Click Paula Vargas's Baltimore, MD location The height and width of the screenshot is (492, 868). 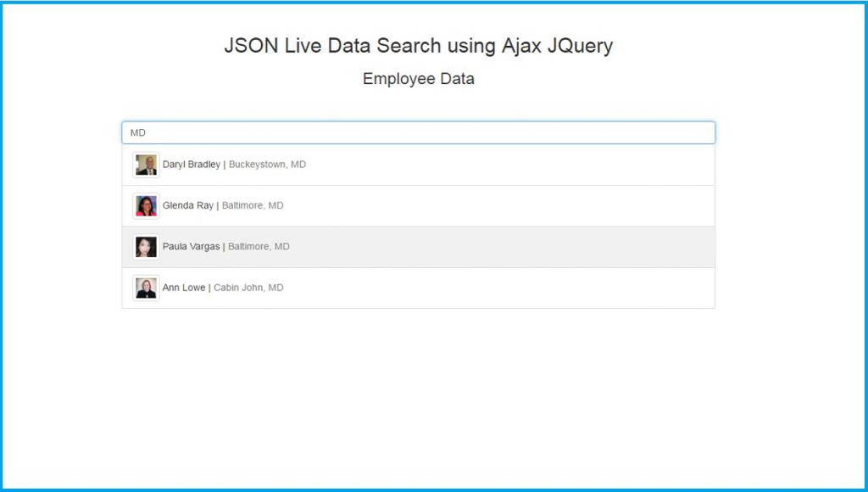click(259, 247)
